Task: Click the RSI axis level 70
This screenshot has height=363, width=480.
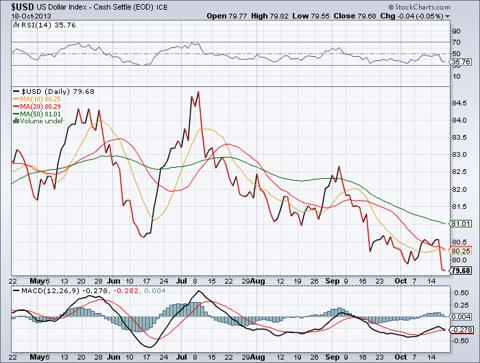Action: [457, 42]
